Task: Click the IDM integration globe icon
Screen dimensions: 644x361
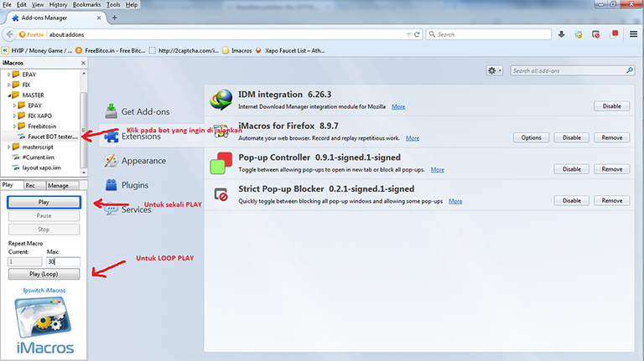Action: coord(221,100)
